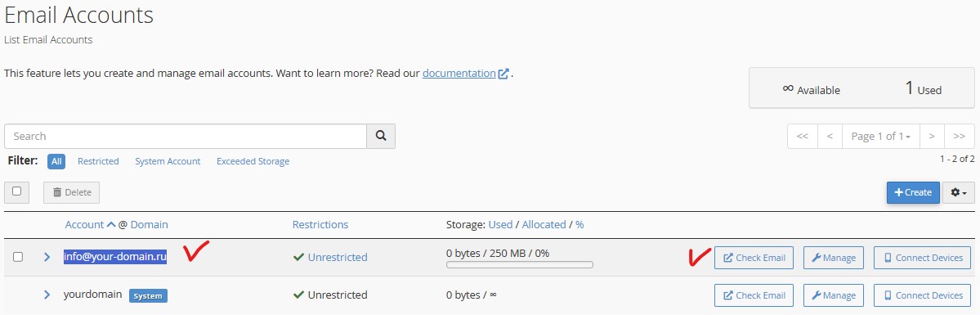
Task: Expand the yourdomain system account row
Action: [47, 295]
